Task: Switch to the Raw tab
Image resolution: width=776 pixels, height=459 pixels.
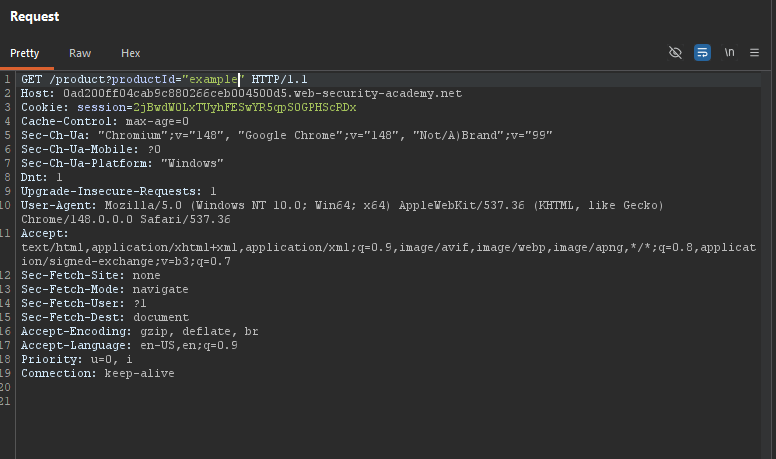Action: 80,53
